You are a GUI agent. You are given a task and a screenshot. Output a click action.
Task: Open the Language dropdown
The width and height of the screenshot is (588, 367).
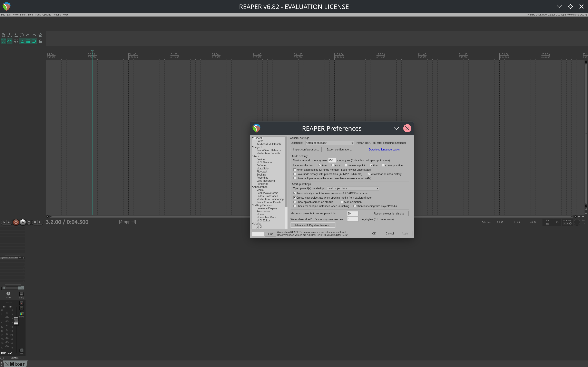(329, 143)
